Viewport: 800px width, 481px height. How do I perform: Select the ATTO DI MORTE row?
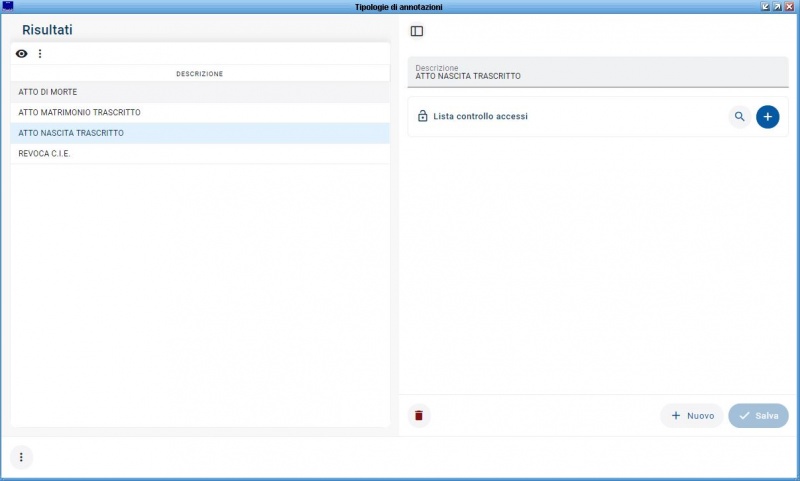(200, 92)
